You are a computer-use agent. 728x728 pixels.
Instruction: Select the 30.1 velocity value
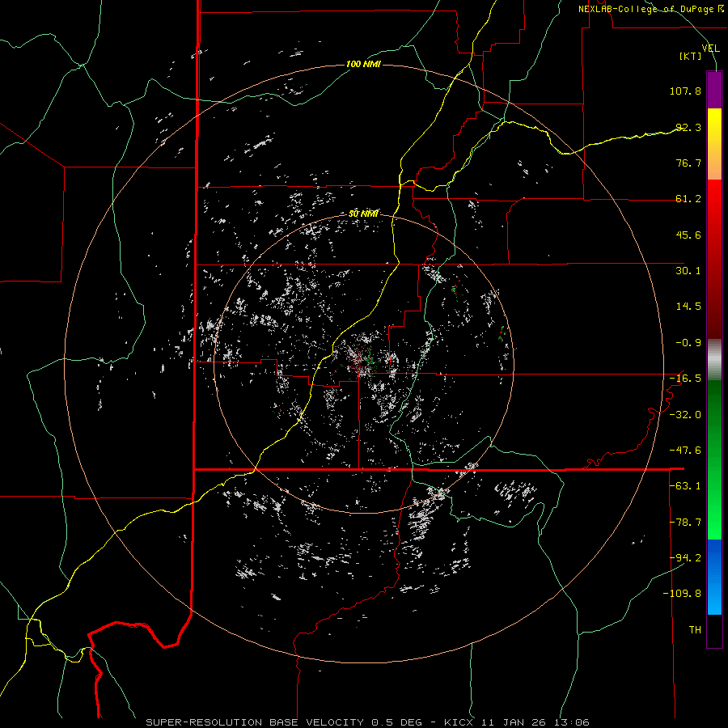688,271
